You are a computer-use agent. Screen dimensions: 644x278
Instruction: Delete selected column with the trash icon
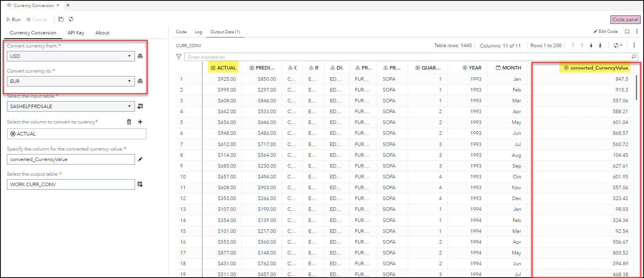tap(129, 122)
